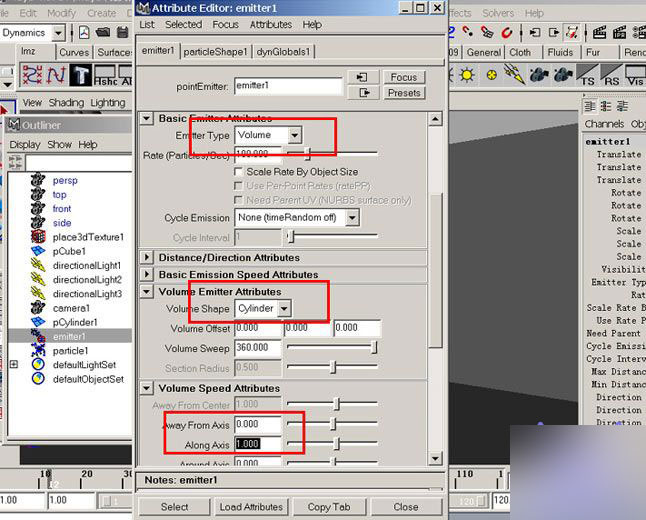
Task: Click the emitter1 icon in Outliner
Action: coord(38,336)
